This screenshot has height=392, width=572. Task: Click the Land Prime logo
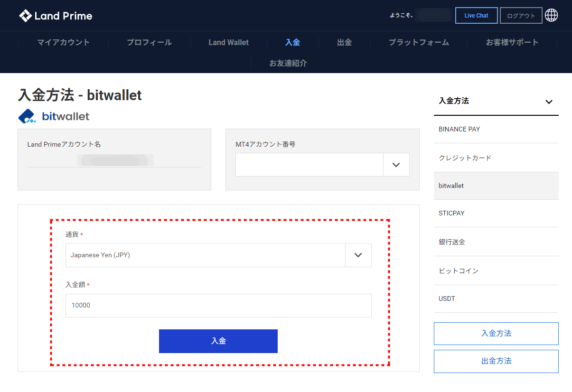coord(56,16)
